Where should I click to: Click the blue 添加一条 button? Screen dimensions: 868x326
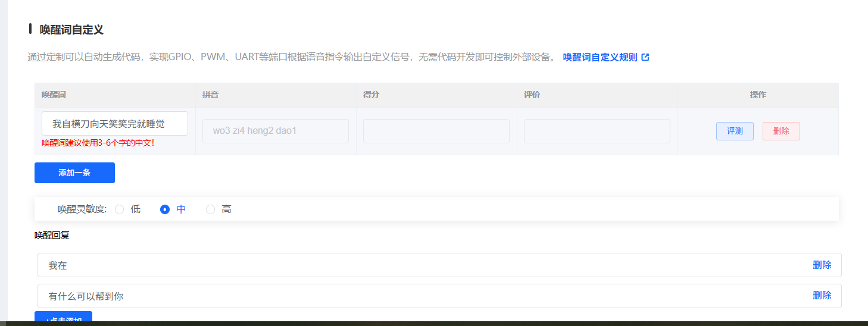coord(74,173)
